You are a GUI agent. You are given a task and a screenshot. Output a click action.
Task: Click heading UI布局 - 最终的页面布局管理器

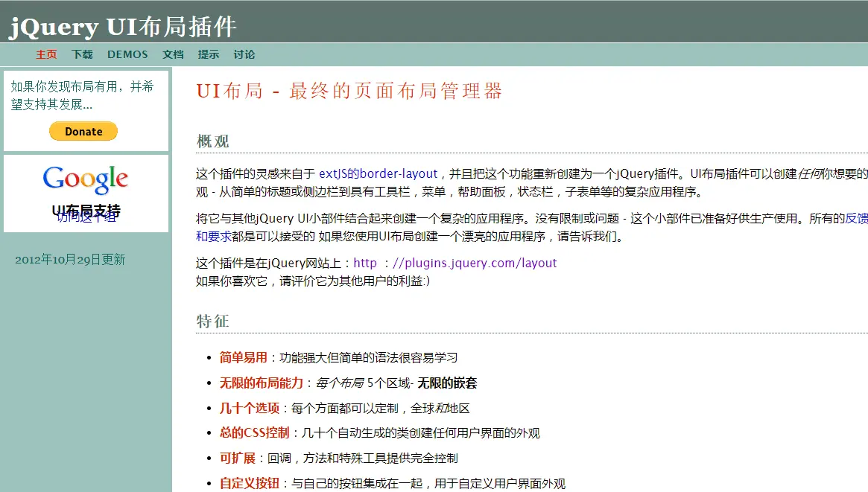(x=349, y=91)
